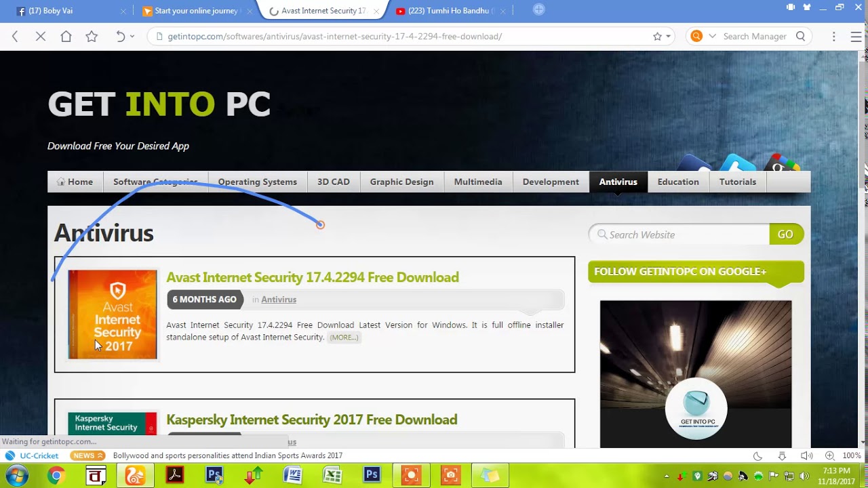Open Microsoft Word from the taskbar
The width and height of the screenshot is (868, 488).
pyautogui.click(x=293, y=476)
